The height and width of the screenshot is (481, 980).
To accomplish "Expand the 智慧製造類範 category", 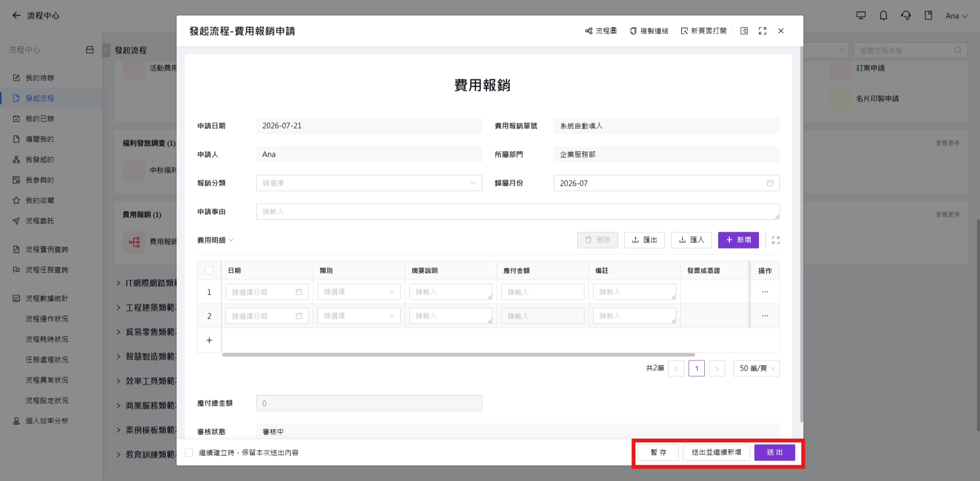I will [118, 356].
